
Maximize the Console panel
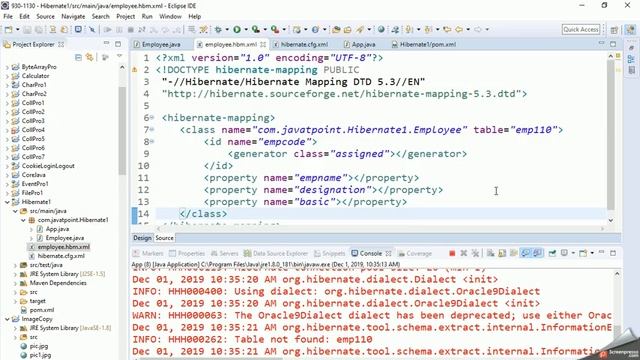(613, 253)
